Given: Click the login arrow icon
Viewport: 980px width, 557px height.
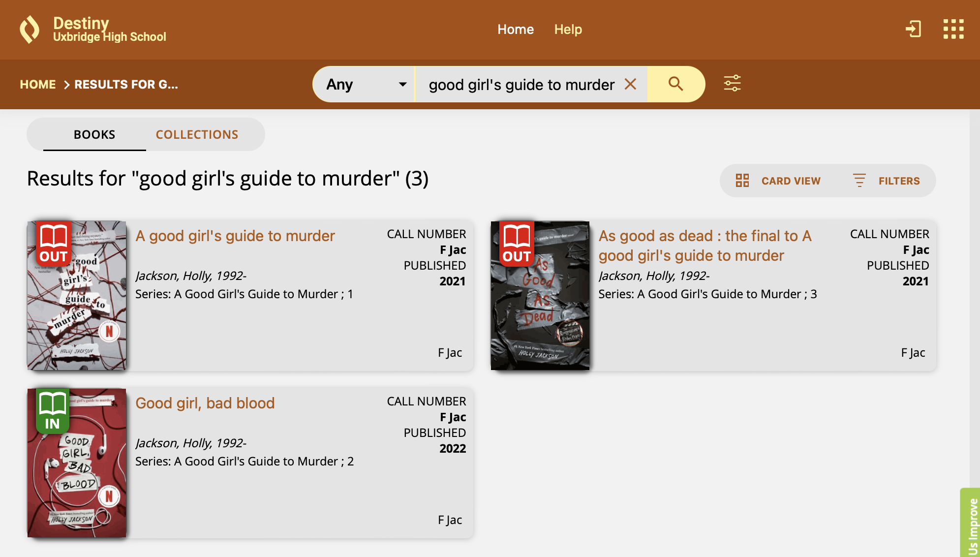Looking at the screenshot, I should click(913, 29).
